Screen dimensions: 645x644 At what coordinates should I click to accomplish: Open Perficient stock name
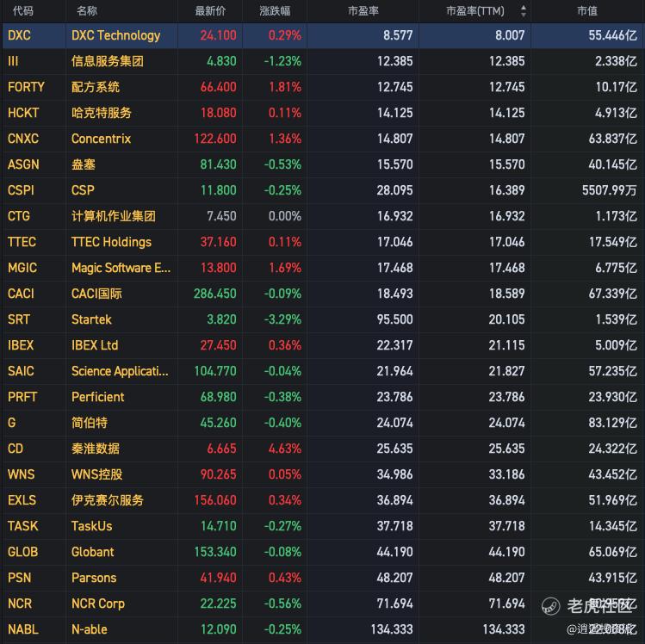97,397
